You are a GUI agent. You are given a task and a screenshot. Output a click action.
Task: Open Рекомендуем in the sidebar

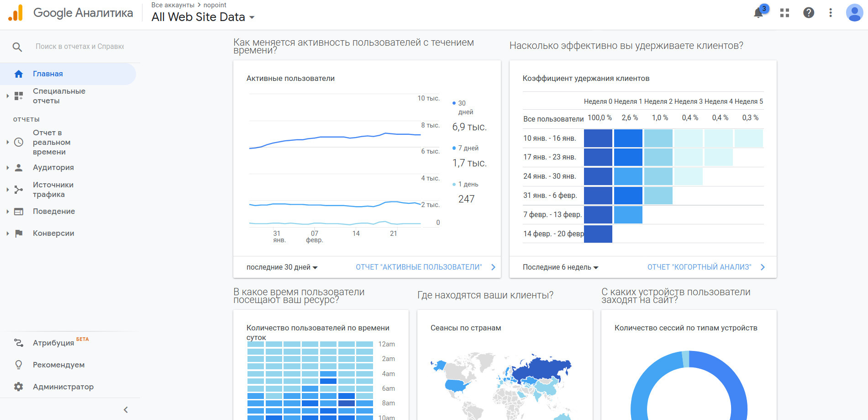click(58, 365)
